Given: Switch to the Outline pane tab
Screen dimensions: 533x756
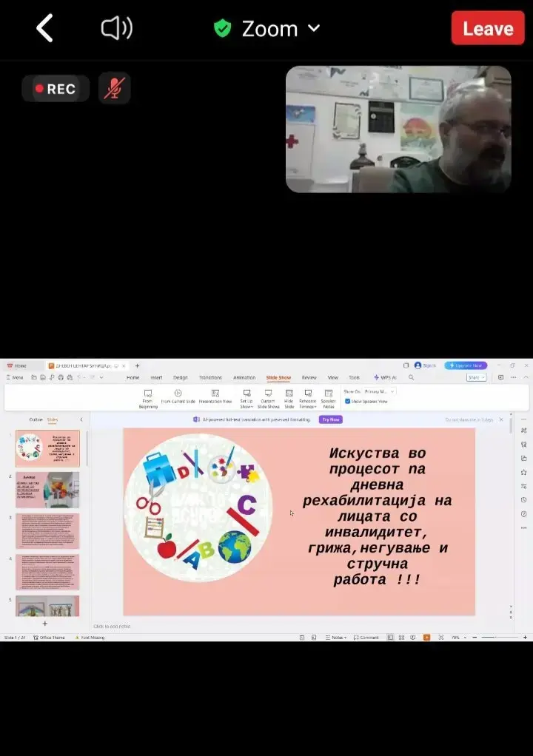Looking at the screenshot, I should tap(36, 419).
